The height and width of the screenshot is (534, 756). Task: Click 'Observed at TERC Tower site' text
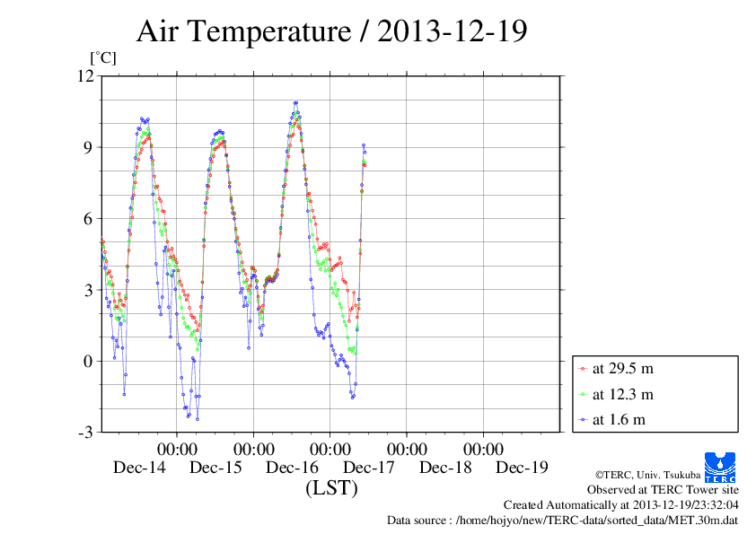663,490
